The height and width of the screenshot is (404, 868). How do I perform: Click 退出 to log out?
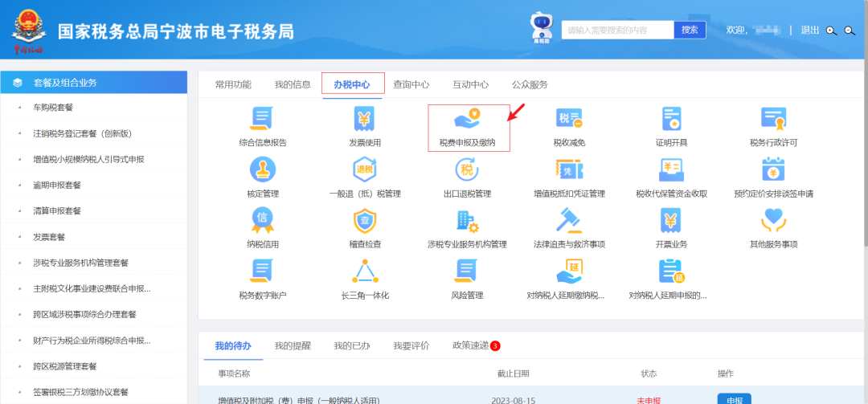[810, 31]
